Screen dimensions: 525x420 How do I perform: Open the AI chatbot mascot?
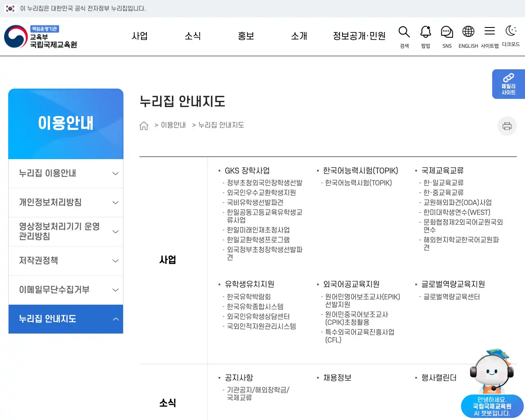pos(492,372)
